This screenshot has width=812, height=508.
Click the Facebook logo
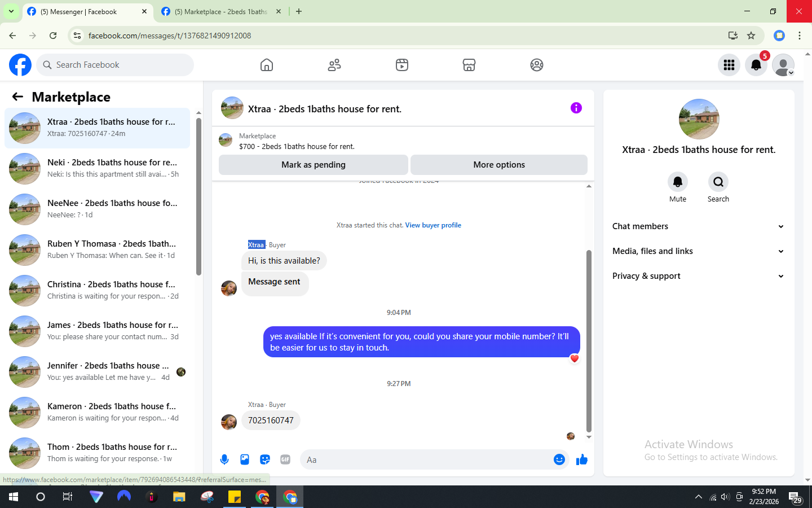(x=20, y=65)
